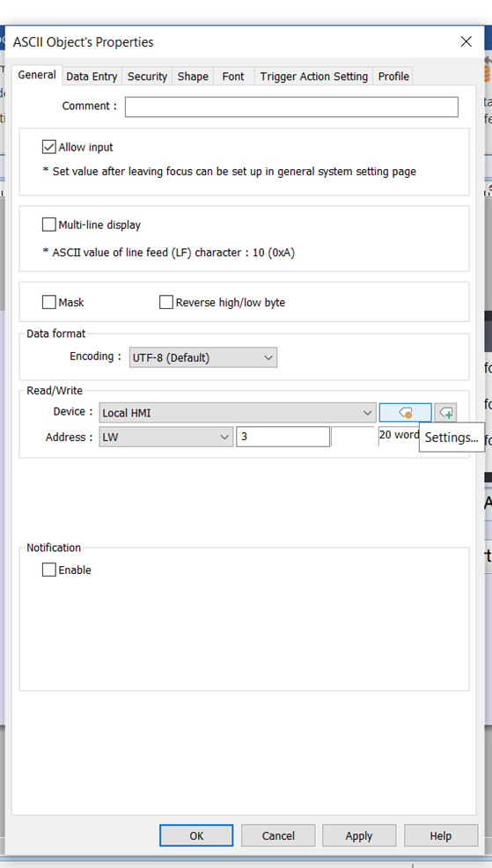This screenshot has width=492, height=868.
Task: Open the Trigger Action Setting tab
Action: click(314, 77)
